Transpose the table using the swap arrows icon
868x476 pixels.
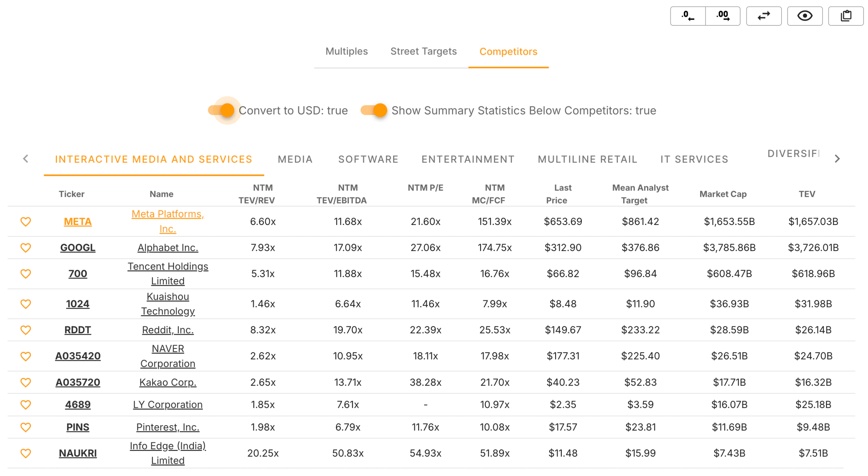764,16
